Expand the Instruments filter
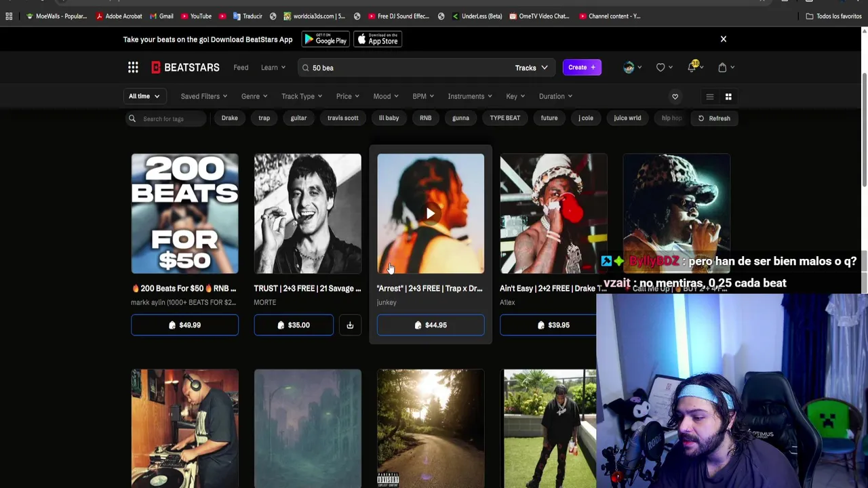 tap(469, 96)
